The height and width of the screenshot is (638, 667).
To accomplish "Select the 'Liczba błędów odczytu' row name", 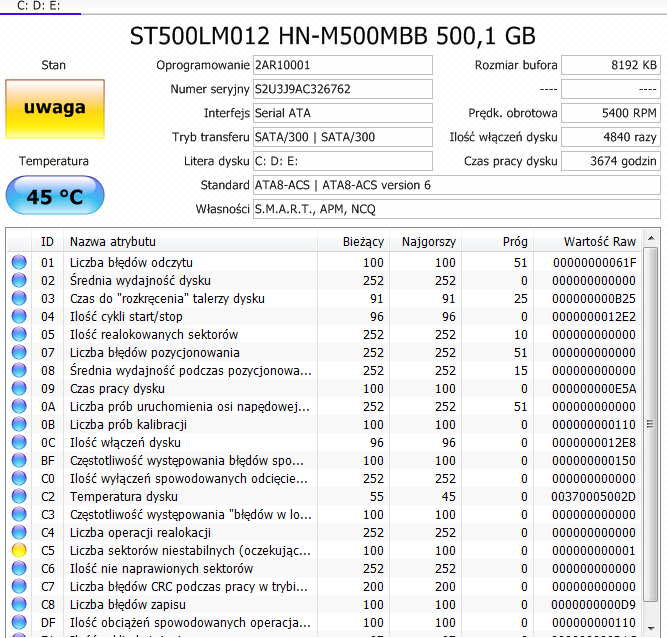I will click(x=131, y=262).
